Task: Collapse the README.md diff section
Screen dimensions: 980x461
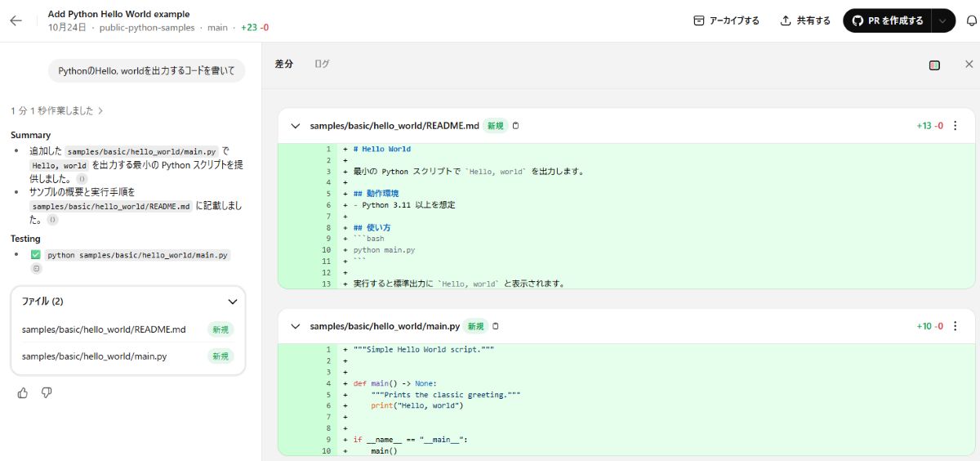Action: click(x=295, y=126)
